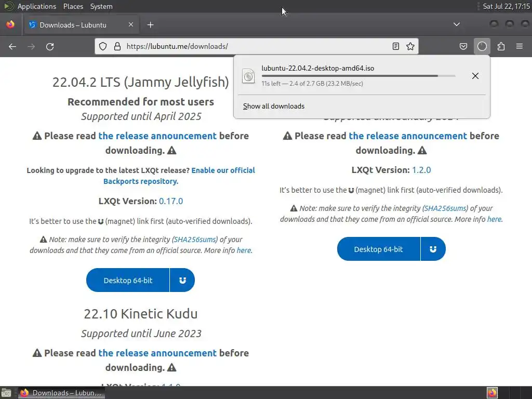Download Desktop 64-bit for 22.04.2 LTS
This screenshot has width=532, height=399.
(x=128, y=280)
